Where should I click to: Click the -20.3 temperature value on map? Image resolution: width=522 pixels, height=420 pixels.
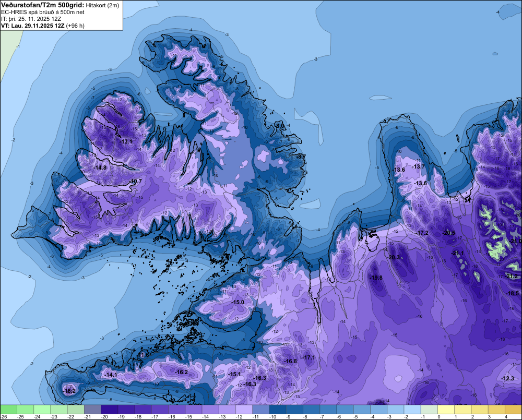[393, 257]
